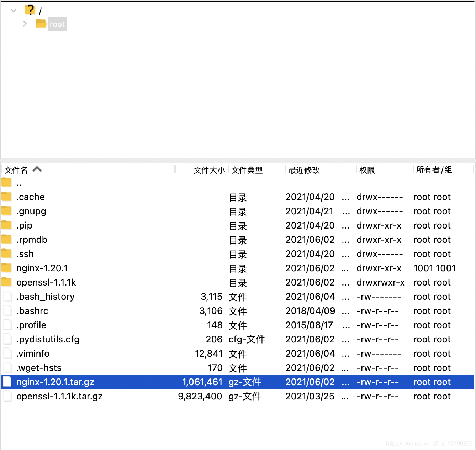Select the .pip directory name
This screenshot has width=476, height=450.
click(24, 226)
